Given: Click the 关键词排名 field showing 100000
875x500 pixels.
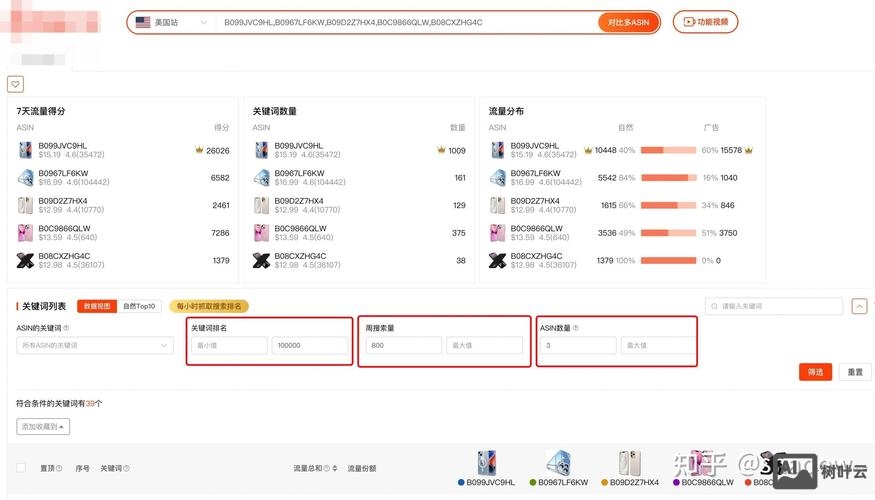Looking at the screenshot, I should pyautogui.click(x=310, y=345).
